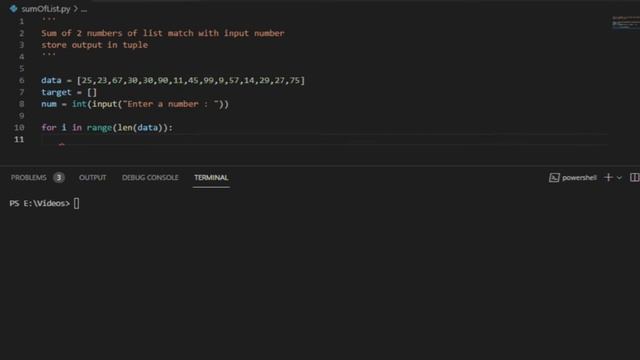Switch to the Debug Console tab
The width and height of the screenshot is (640, 360).
coord(150,178)
